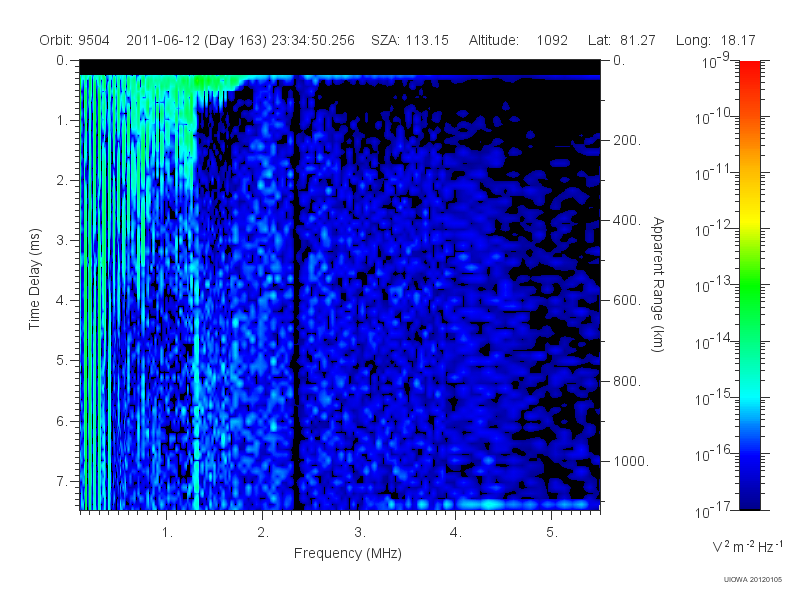Click the 6. tick label on time delay axis
Viewport: 800px width, 600px height.
62,421
